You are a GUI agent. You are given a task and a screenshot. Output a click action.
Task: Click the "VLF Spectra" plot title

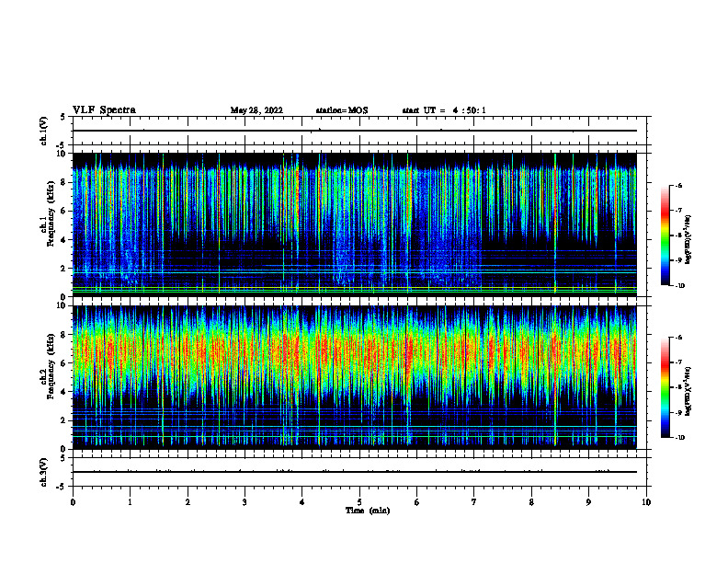point(104,110)
